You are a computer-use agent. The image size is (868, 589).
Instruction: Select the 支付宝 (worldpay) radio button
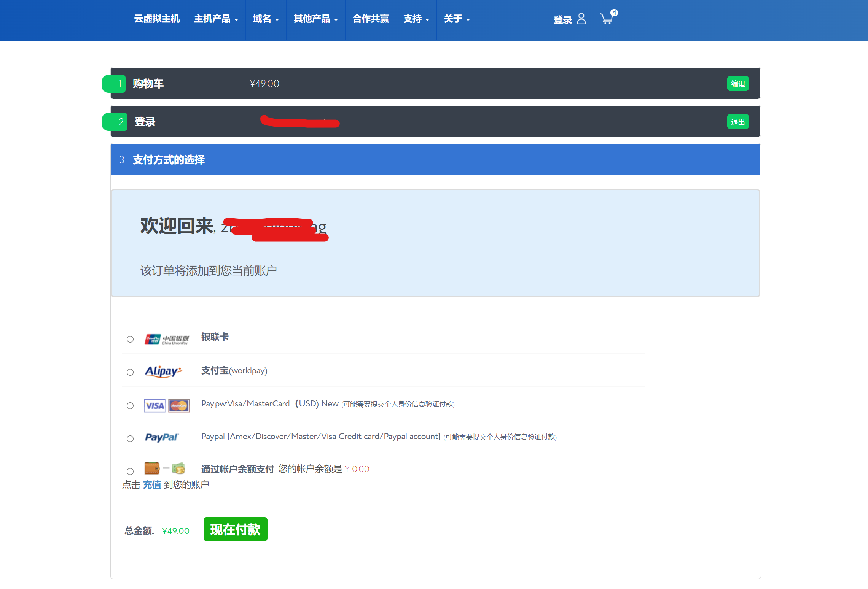(x=130, y=372)
